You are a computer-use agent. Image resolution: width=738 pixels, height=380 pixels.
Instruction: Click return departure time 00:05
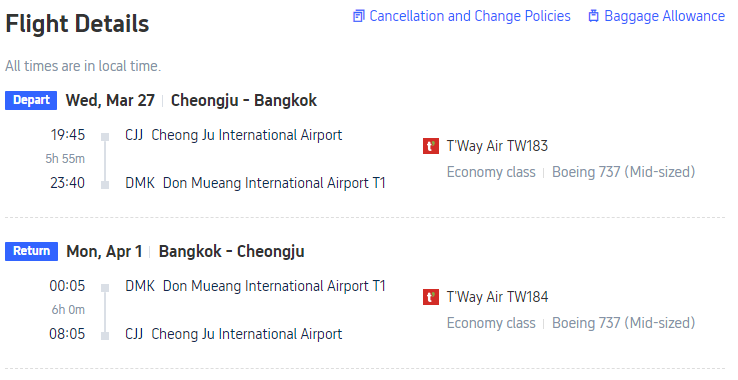(67, 286)
